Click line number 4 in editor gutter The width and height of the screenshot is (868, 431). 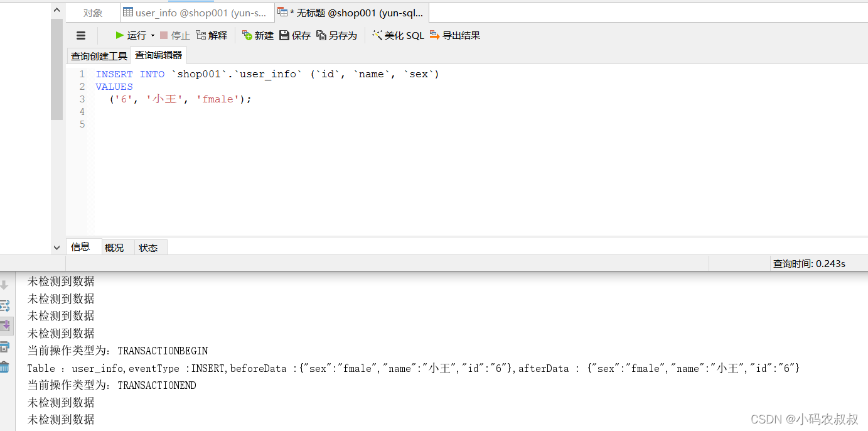(82, 112)
